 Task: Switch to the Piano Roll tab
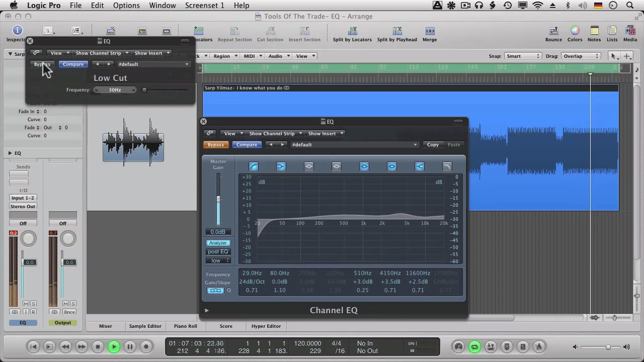[x=186, y=326]
